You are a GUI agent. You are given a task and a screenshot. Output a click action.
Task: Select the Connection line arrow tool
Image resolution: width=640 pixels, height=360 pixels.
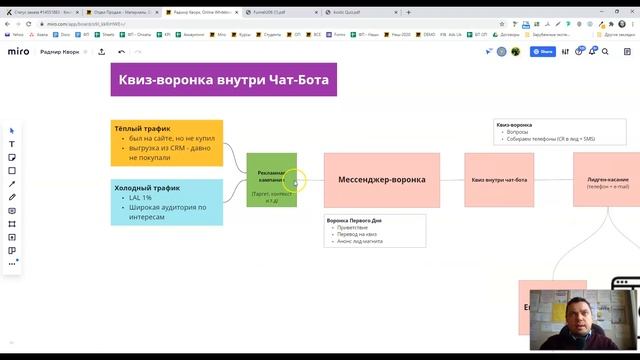[12, 184]
